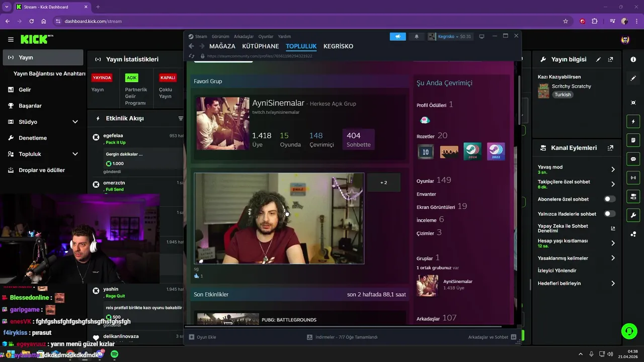Image resolution: width=644 pixels, height=362 pixels.
Task: Select Denetleme in Kick sidebar
Action: coord(43,138)
